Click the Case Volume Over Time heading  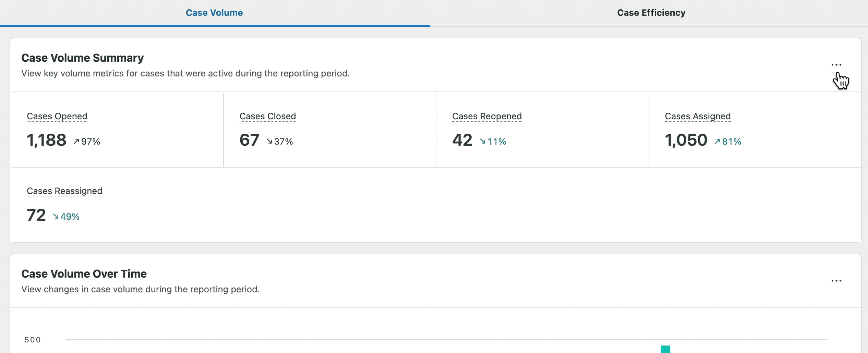pyautogui.click(x=84, y=273)
